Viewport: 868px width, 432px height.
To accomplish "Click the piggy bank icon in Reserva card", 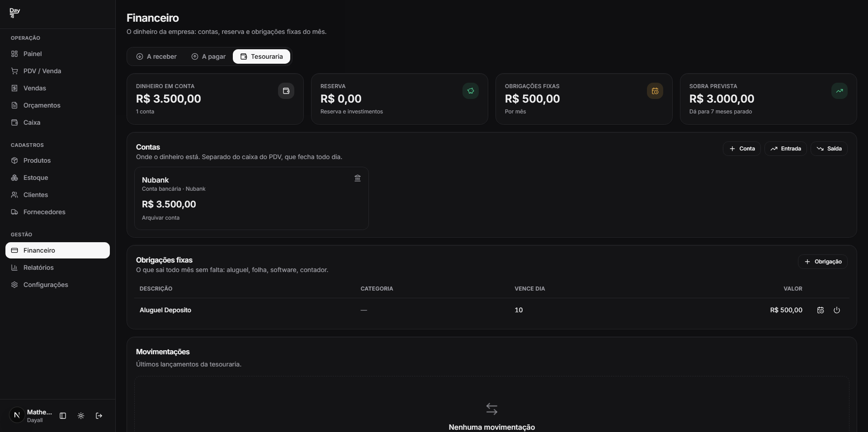I will click(471, 91).
